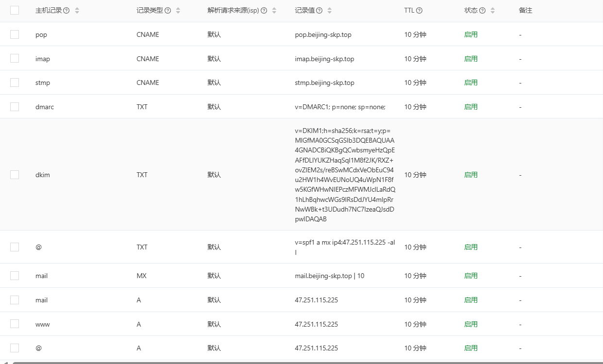Click the 默认 source in dmarc row
The height and width of the screenshot is (364, 603).
(214, 107)
